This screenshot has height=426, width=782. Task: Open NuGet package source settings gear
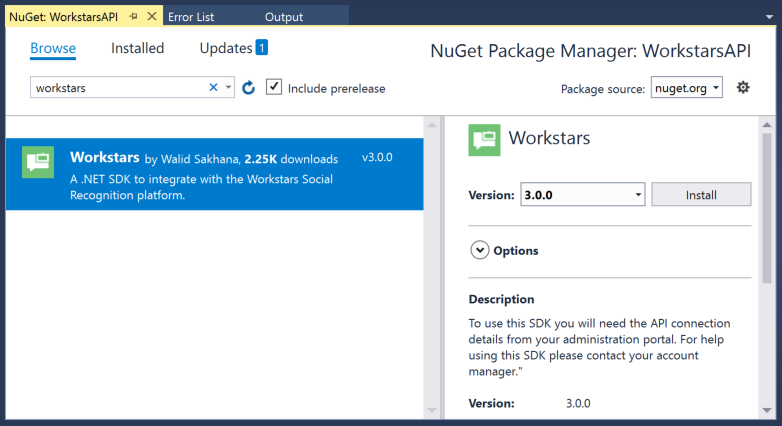(743, 87)
